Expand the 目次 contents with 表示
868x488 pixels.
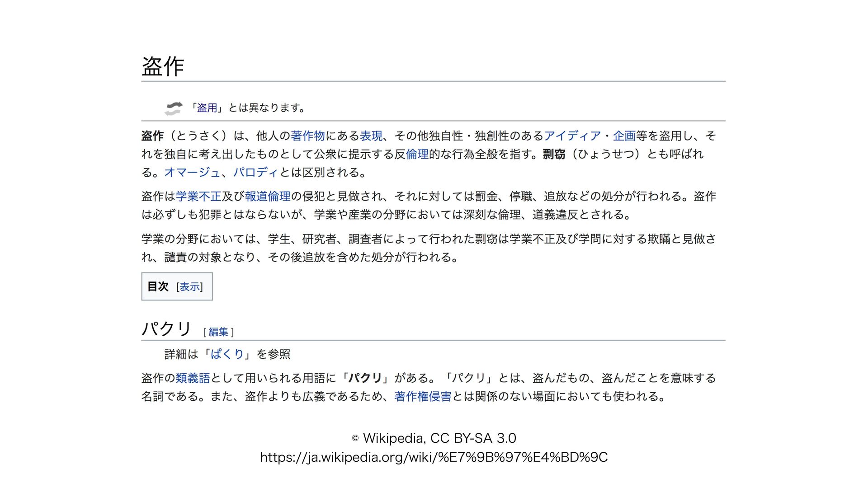tap(189, 287)
